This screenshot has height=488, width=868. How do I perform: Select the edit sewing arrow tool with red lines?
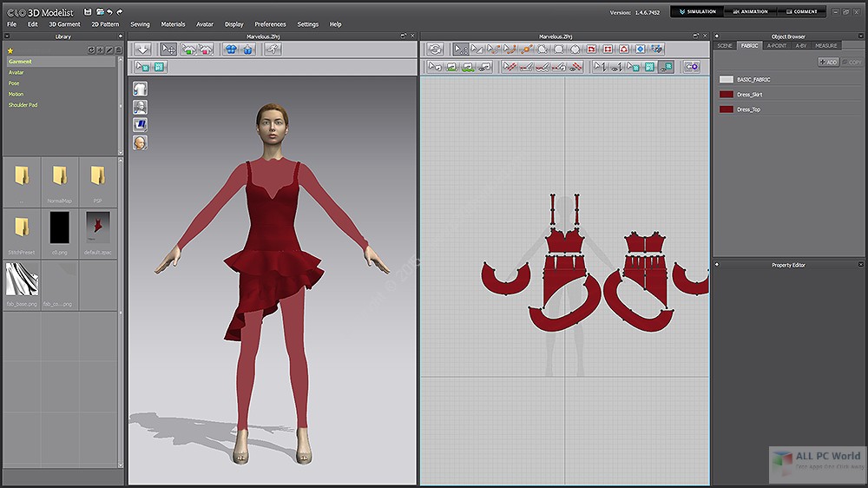click(x=510, y=67)
